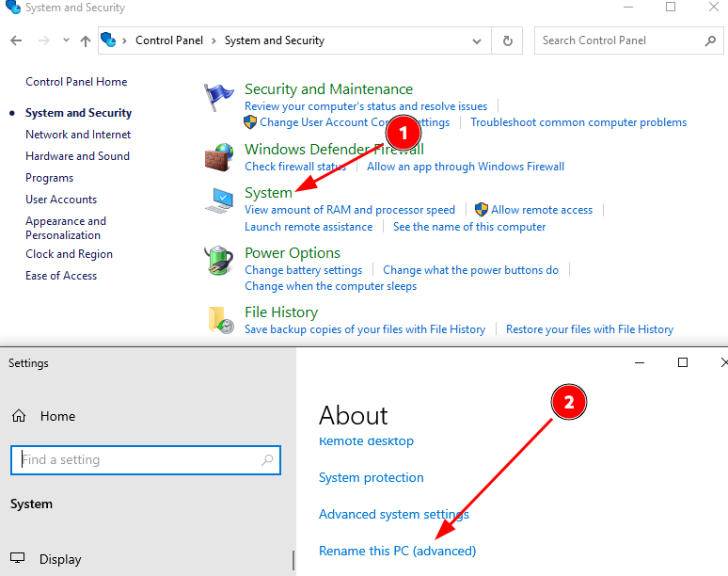Open the Programs category

point(49,178)
